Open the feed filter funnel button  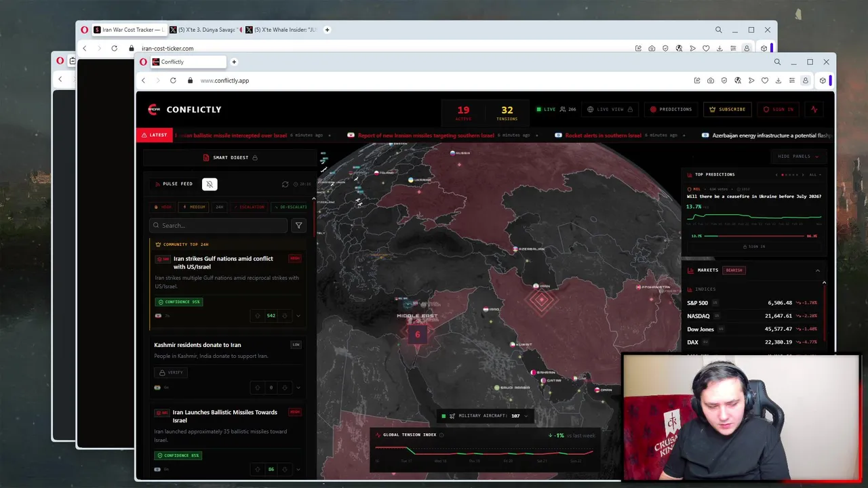(298, 225)
